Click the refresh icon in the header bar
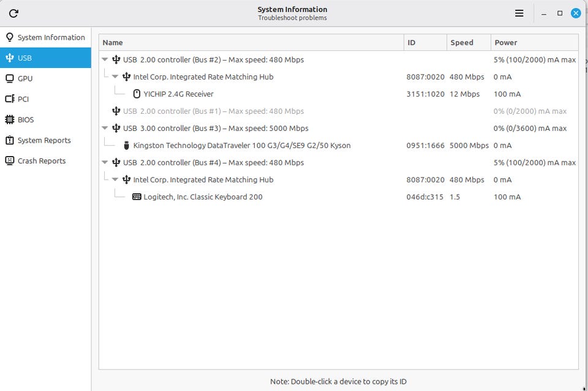The height and width of the screenshot is (391, 588). [x=13, y=13]
